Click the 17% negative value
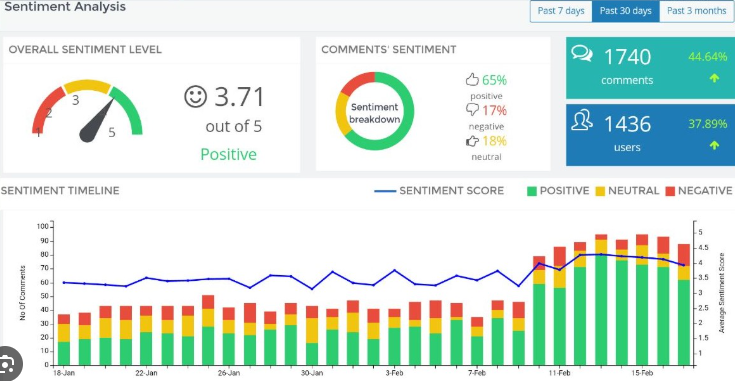Screen dimensions: 735x381 click(x=495, y=111)
